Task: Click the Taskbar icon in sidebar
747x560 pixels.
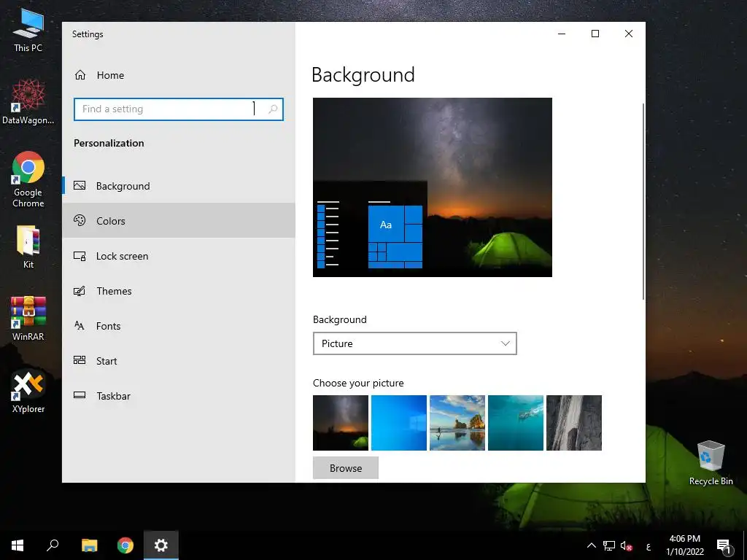Action: coord(80,395)
